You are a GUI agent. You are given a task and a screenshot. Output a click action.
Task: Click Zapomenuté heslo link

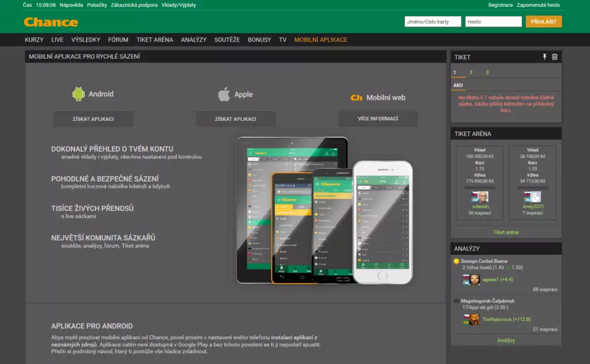tap(538, 5)
